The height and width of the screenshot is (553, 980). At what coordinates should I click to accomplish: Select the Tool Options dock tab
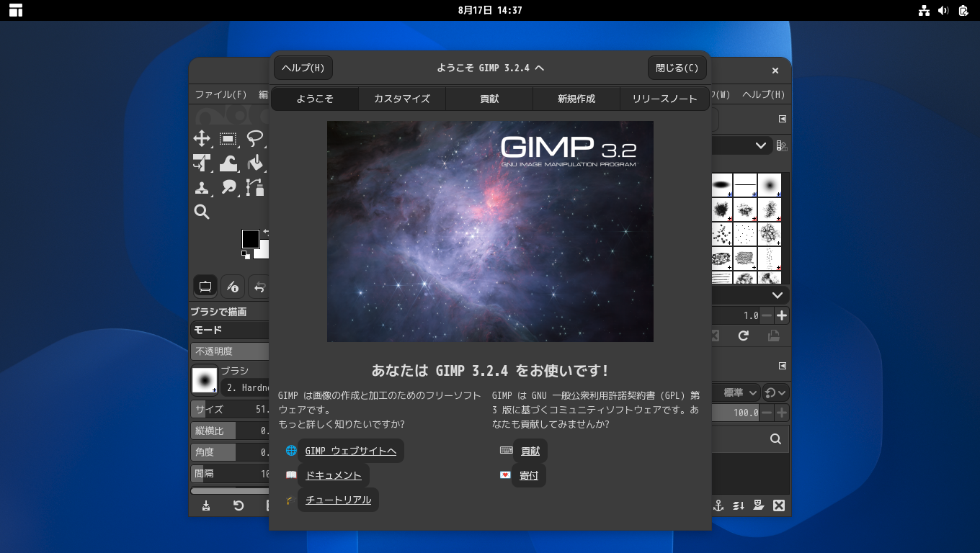click(205, 287)
